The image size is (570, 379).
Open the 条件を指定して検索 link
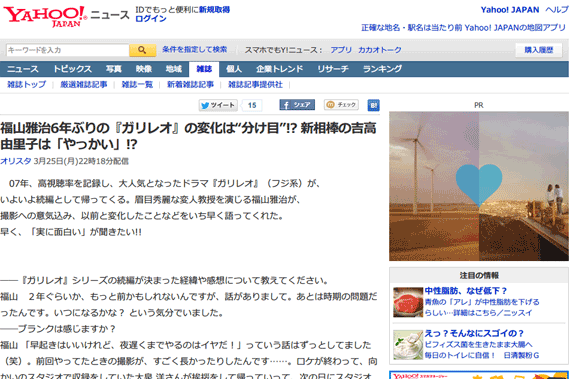(194, 49)
